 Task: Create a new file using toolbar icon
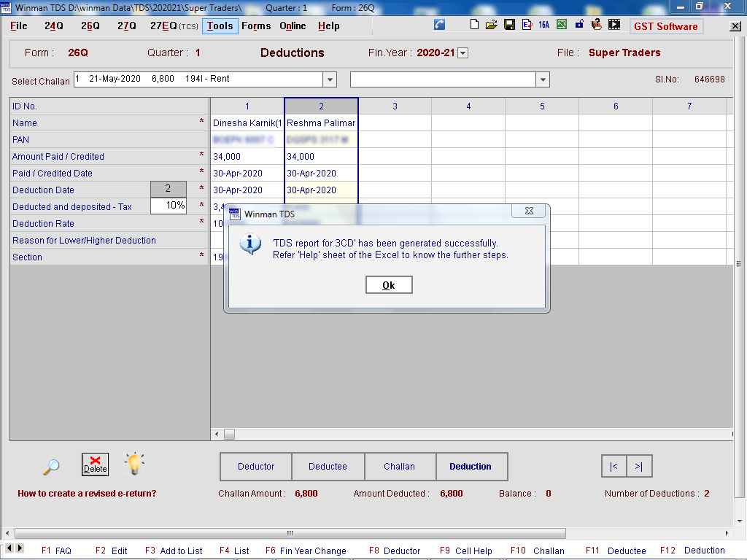[474, 25]
